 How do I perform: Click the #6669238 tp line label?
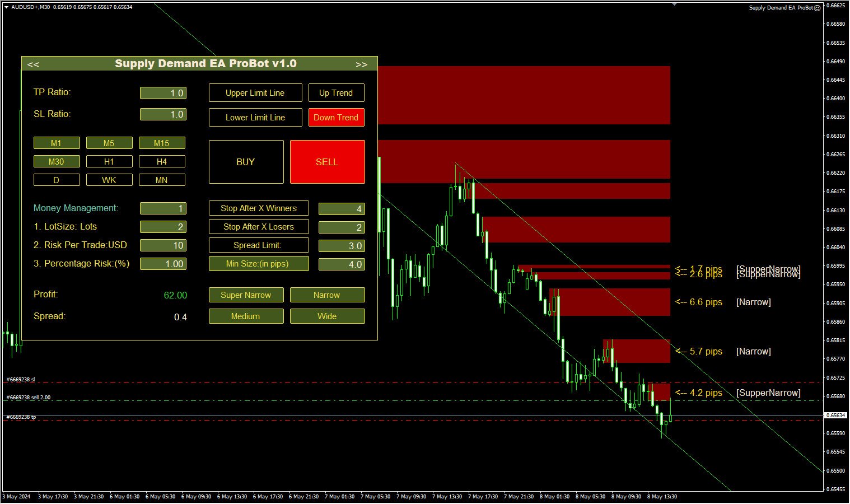[21, 417]
